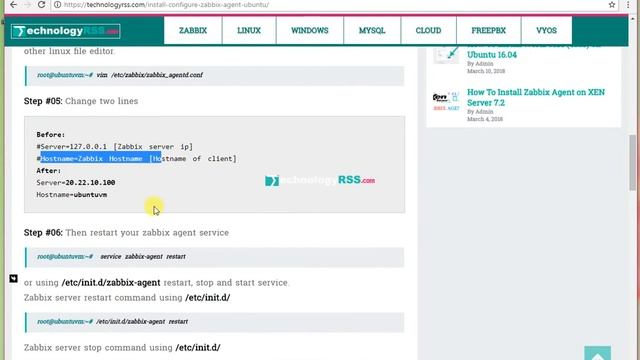640x360 pixels.
Task: Open the LINUX menu
Action: coord(249,31)
